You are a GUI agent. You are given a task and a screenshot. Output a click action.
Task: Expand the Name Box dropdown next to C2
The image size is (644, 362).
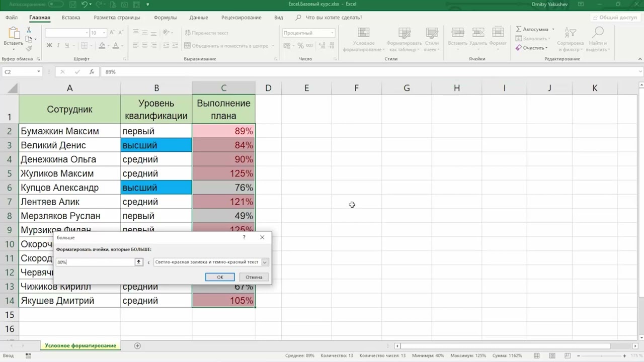coord(39,72)
